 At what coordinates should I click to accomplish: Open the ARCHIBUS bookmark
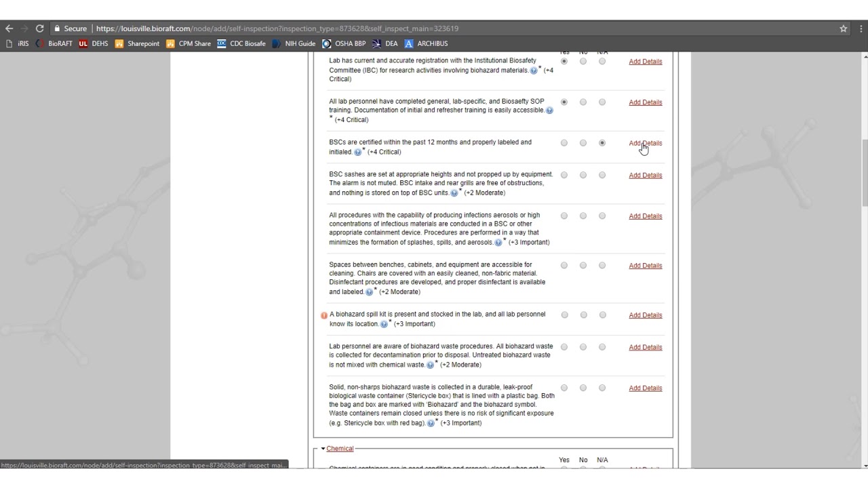click(426, 43)
